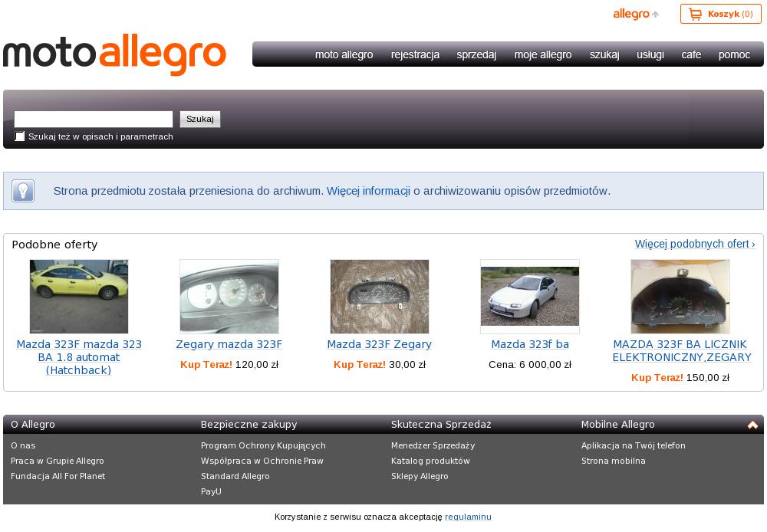Click the motoallegro logo

point(114,54)
